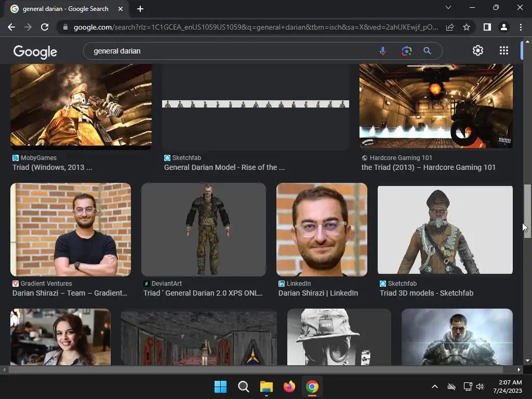Image resolution: width=532 pixels, height=399 pixels.
Task: Click 'Triad ' General Darian 2.0 XPS ONL...' link
Action: point(203,293)
